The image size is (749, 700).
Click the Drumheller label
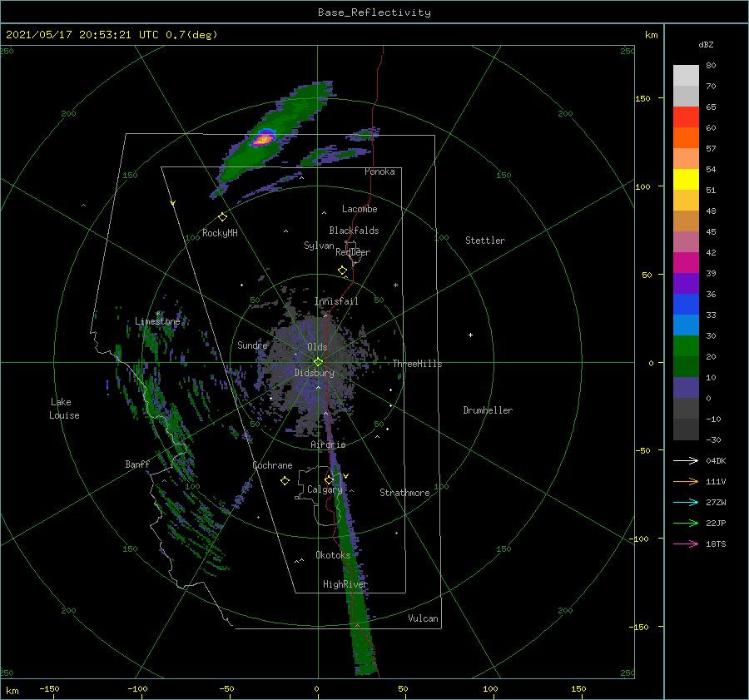pyautogui.click(x=488, y=410)
